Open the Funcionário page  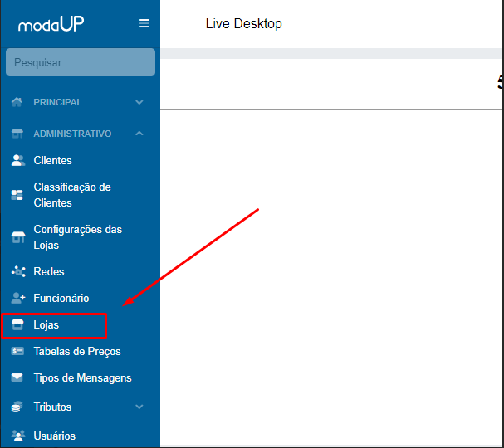pos(61,298)
